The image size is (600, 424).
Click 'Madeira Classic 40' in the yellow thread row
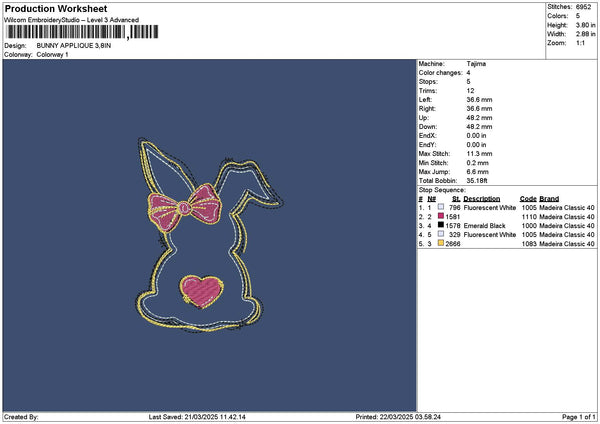tap(567, 244)
